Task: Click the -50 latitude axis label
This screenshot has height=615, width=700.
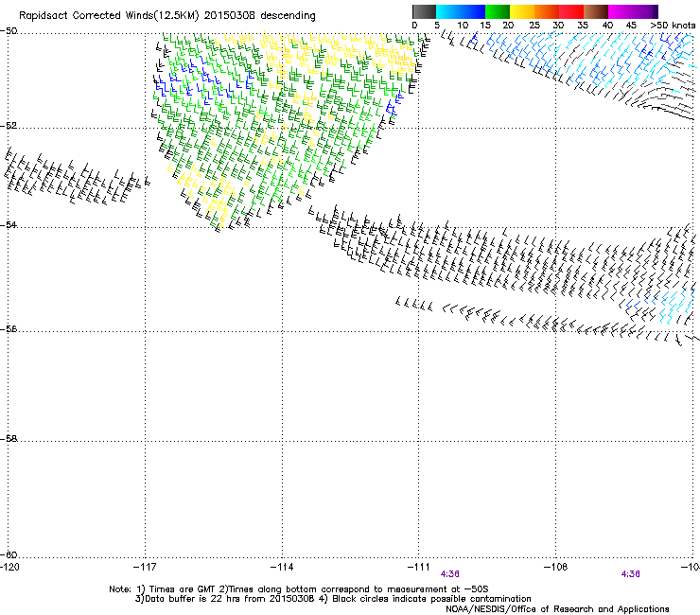Action: point(9,31)
